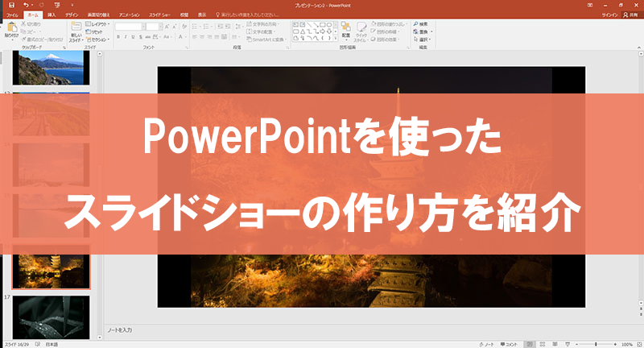Image resolution: width=644 pixels, height=348 pixels.
Task: Click the language 日本語 in status bar
Action: pyautogui.click(x=52, y=344)
